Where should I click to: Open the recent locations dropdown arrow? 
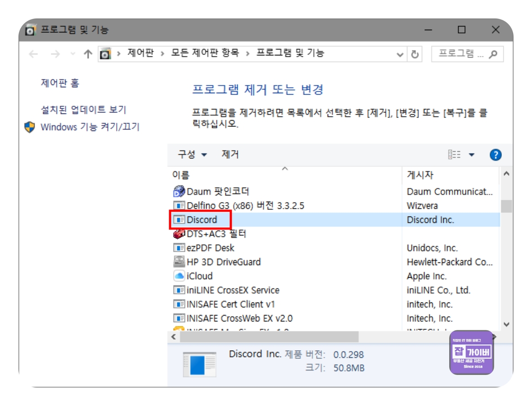pos(72,54)
